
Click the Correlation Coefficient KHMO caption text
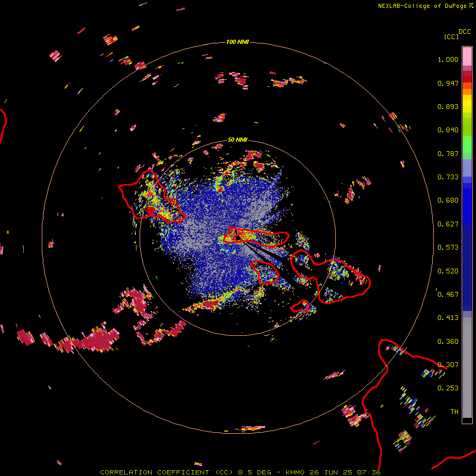pos(240,472)
